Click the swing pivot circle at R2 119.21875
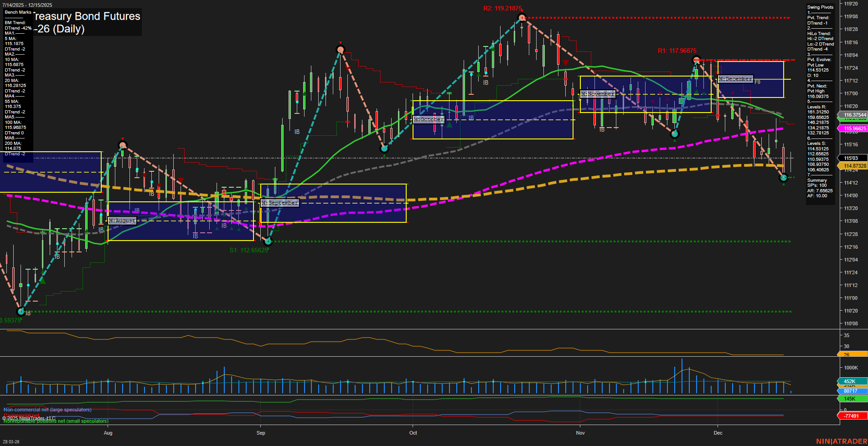The width and height of the screenshot is (868, 446). click(522, 18)
